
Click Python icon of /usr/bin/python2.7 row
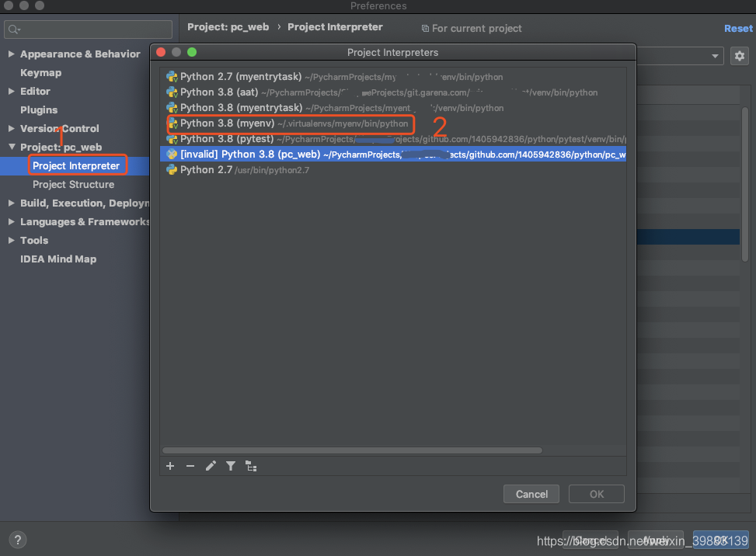[x=172, y=169]
